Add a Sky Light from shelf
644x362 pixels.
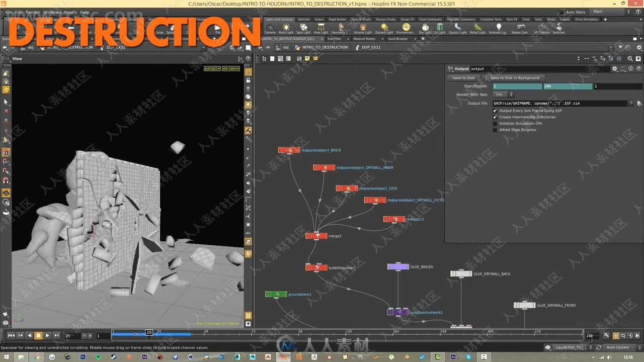[425, 29]
